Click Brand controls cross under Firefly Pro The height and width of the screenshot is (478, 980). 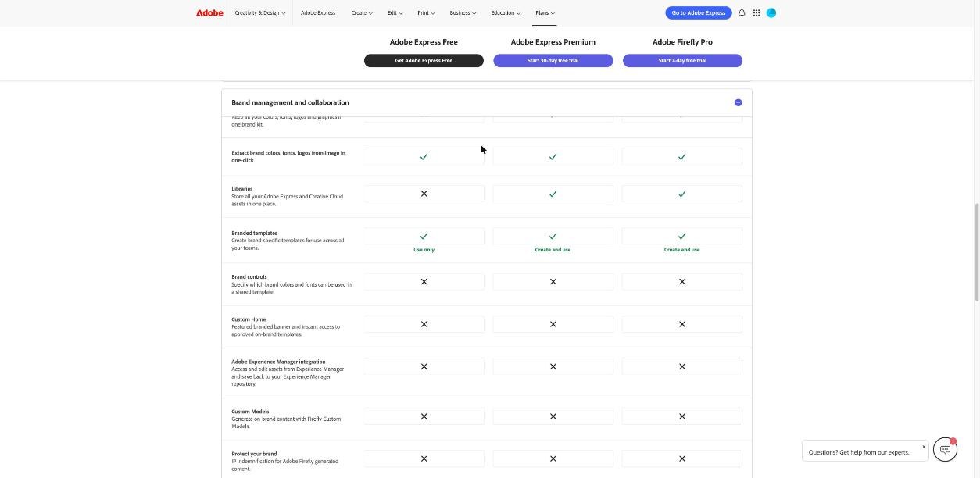pos(682,282)
